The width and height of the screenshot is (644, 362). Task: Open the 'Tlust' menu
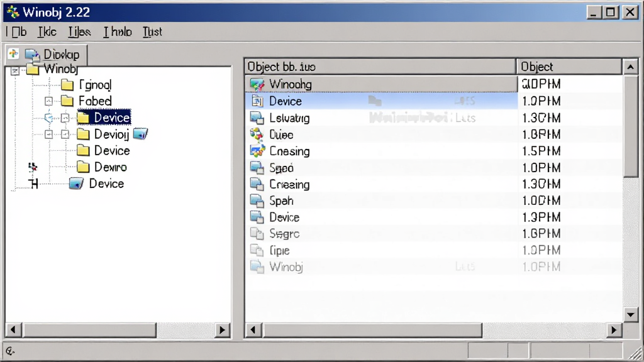click(x=152, y=31)
